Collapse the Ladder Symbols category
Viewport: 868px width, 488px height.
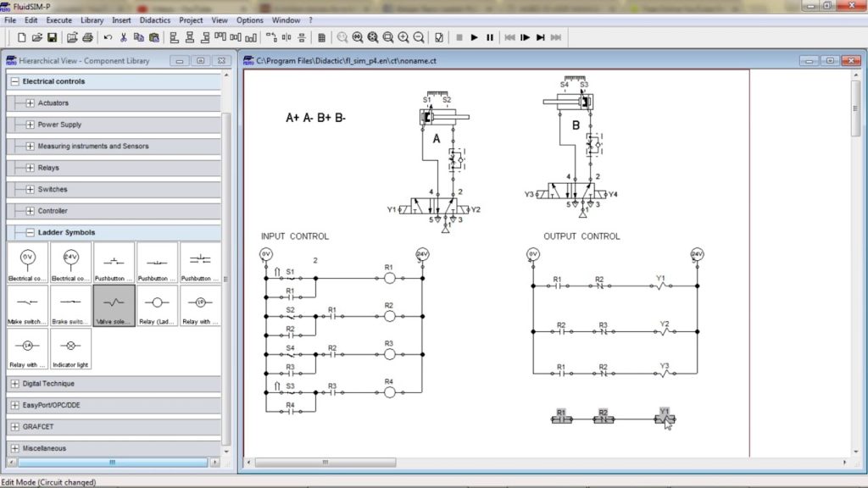click(x=30, y=232)
